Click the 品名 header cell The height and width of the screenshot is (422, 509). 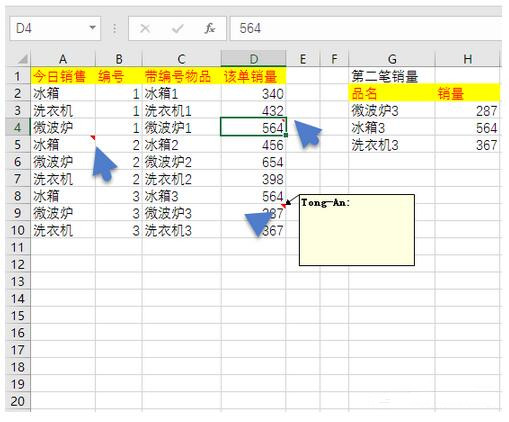click(392, 93)
